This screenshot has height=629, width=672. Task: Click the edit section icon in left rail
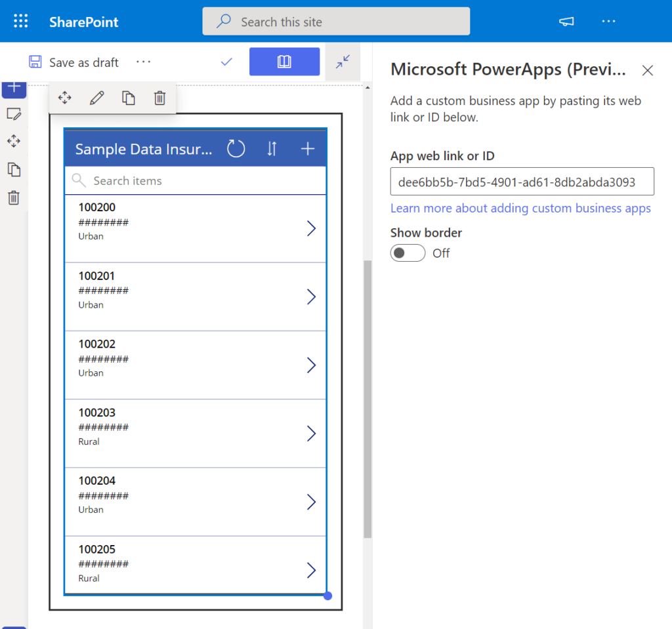pos(14,114)
